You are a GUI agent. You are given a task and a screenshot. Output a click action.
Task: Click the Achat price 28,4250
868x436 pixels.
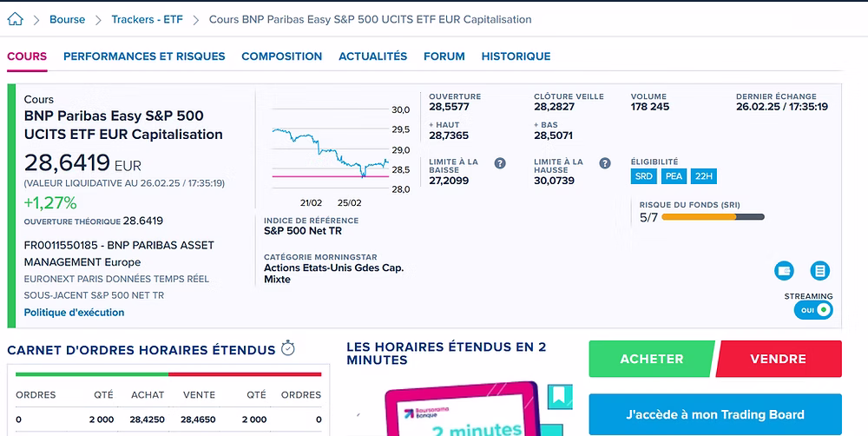[x=148, y=420]
